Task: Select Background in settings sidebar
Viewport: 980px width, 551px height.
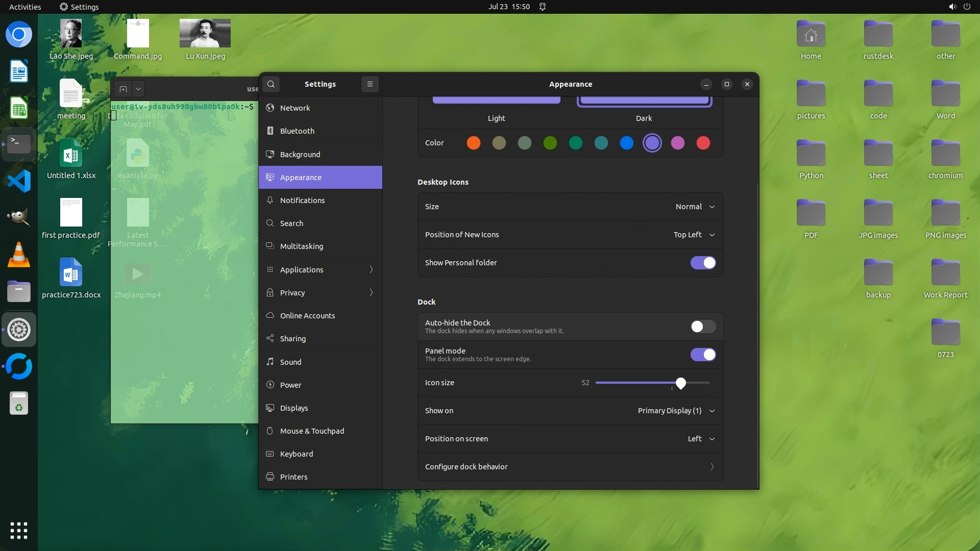Action: [300, 154]
